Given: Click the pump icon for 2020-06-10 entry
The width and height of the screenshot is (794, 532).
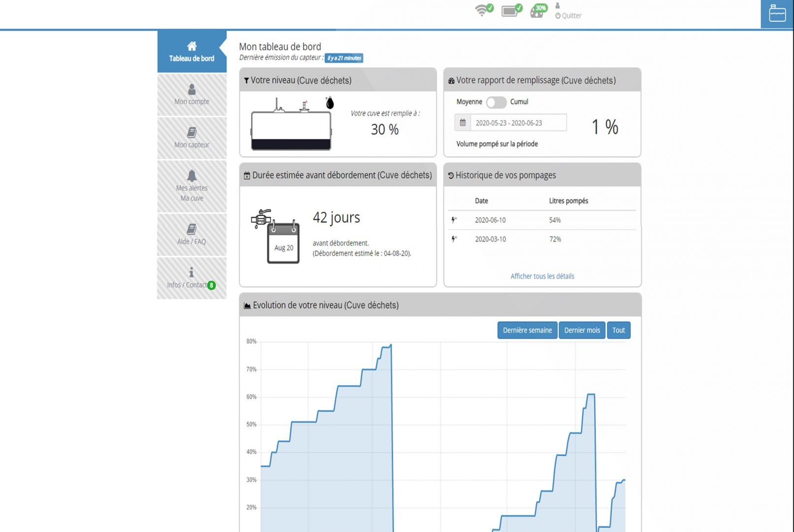Looking at the screenshot, I should pos(454,220).
